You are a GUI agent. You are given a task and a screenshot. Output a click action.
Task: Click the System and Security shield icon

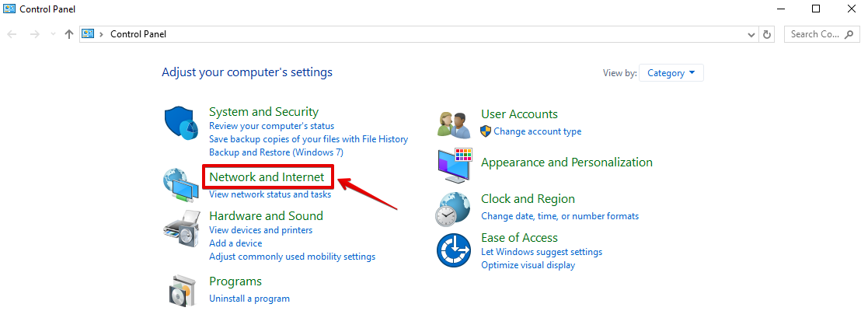point(183,124)
